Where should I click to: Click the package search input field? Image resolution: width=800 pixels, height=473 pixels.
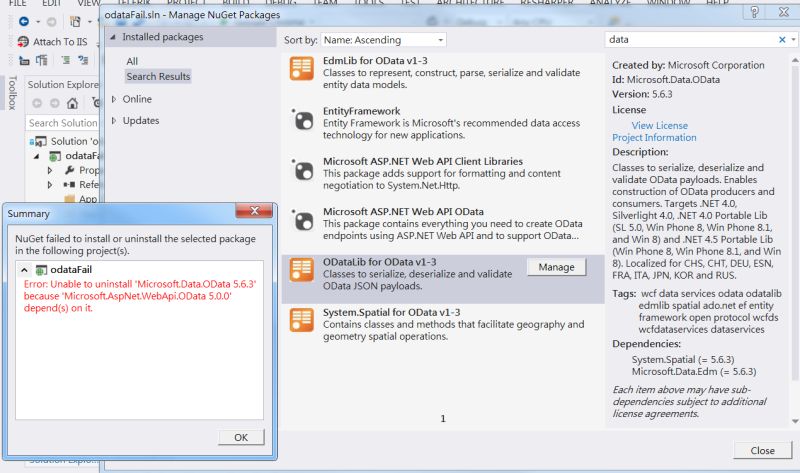[690, 39]
